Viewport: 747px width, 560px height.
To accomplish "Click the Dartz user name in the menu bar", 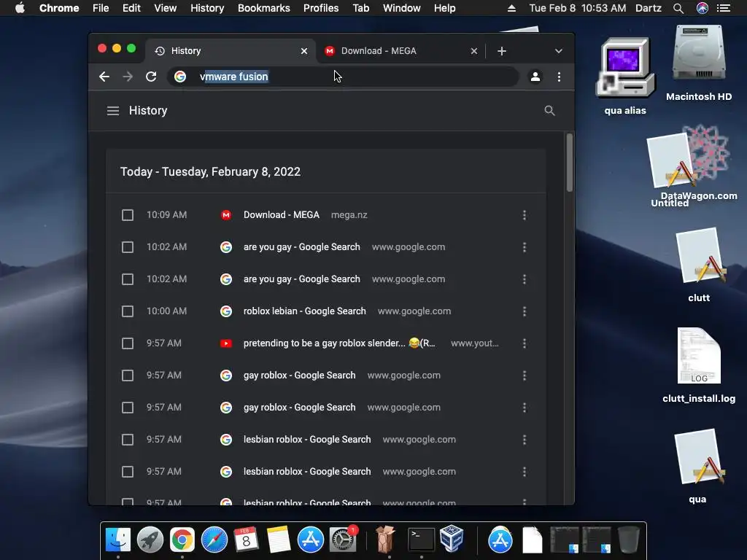I will 649,8.
